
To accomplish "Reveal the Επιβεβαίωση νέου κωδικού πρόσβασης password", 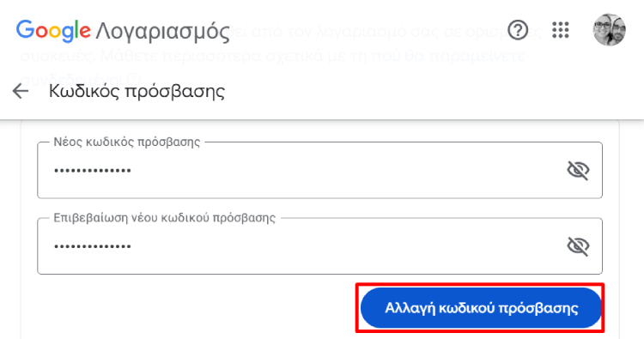I will point(578,245).
